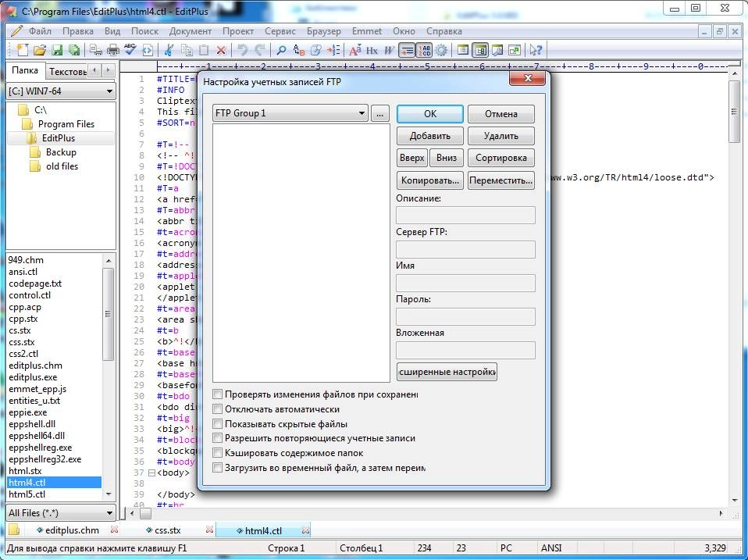Click the Сервер FTP input field

pos(465,249)
